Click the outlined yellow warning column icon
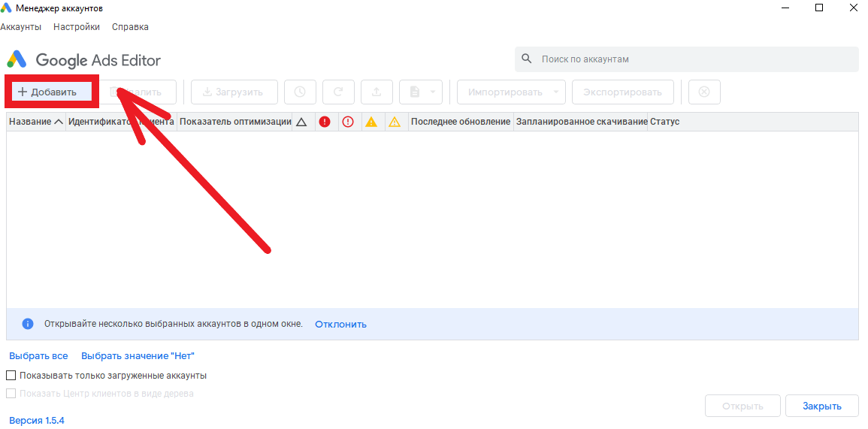The image size is (868, 429). click(x=394, y=122)
